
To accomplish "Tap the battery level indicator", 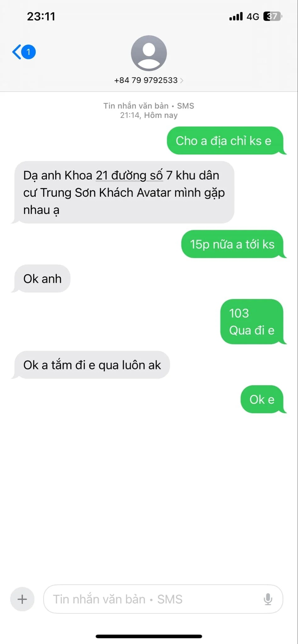I will click(x=273, y=16).
